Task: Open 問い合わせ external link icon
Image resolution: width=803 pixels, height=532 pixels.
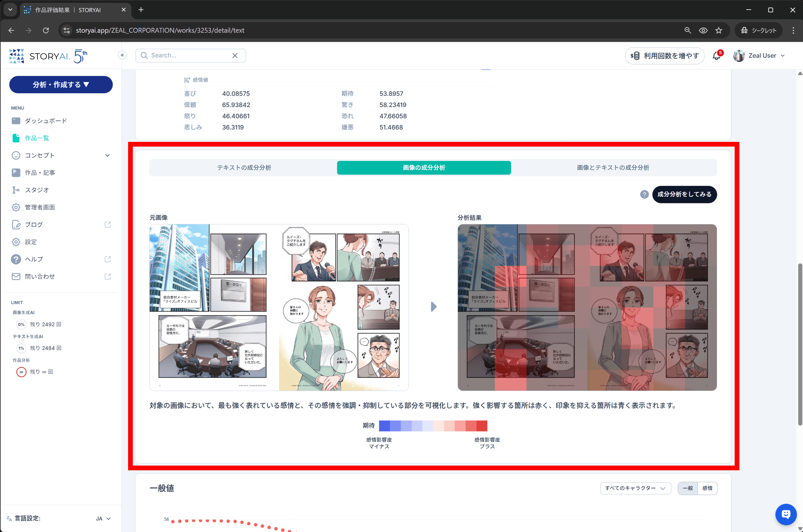Action: click(107, 276)
